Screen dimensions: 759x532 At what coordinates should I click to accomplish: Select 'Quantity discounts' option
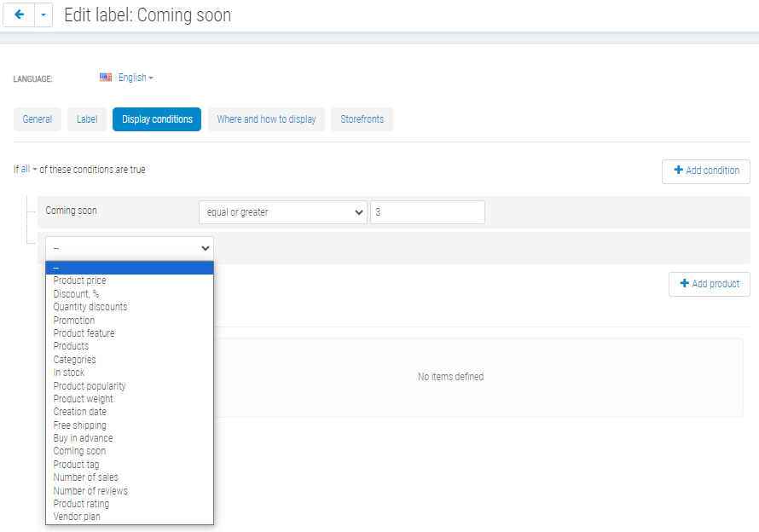click(x=130, y=307)
